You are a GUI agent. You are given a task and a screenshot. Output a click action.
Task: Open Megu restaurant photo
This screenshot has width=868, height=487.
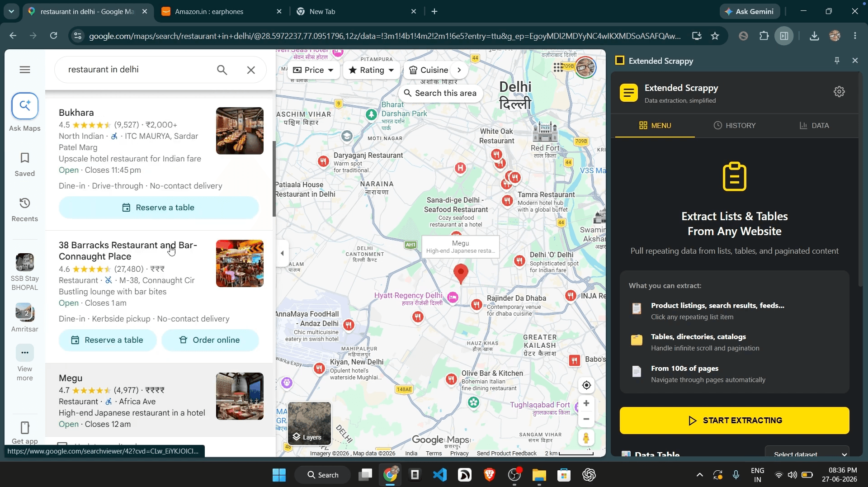[240, 396]
